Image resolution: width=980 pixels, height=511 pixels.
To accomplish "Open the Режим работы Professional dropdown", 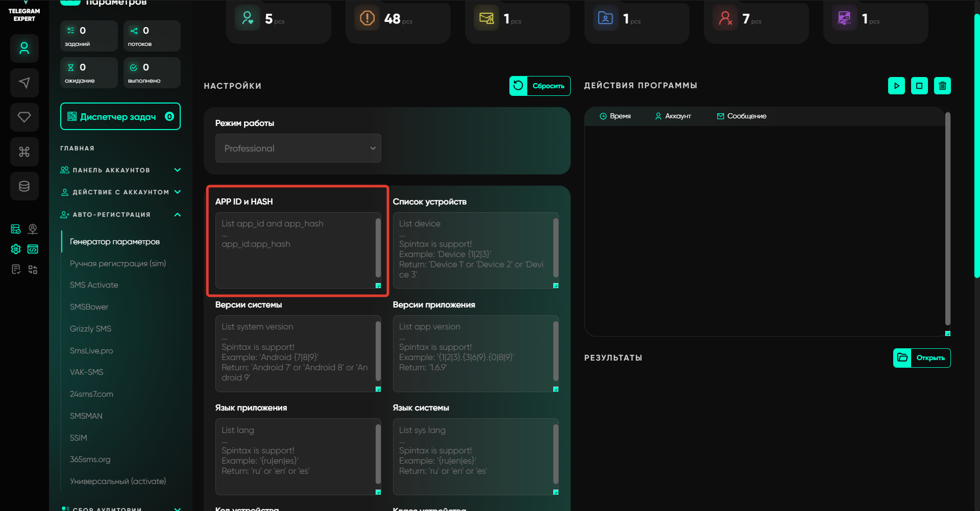I will point(298,148).
